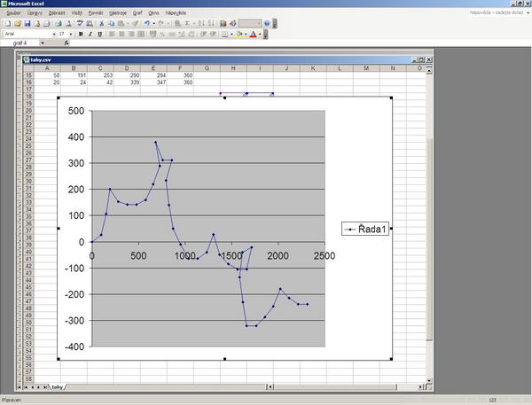Toggle Bold formatting

point(81,34)
